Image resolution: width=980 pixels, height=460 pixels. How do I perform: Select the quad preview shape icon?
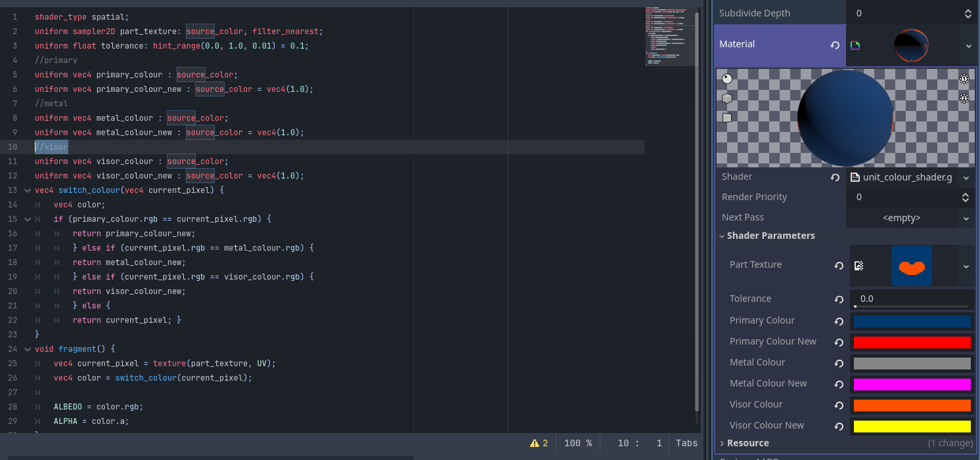[727, 117]
